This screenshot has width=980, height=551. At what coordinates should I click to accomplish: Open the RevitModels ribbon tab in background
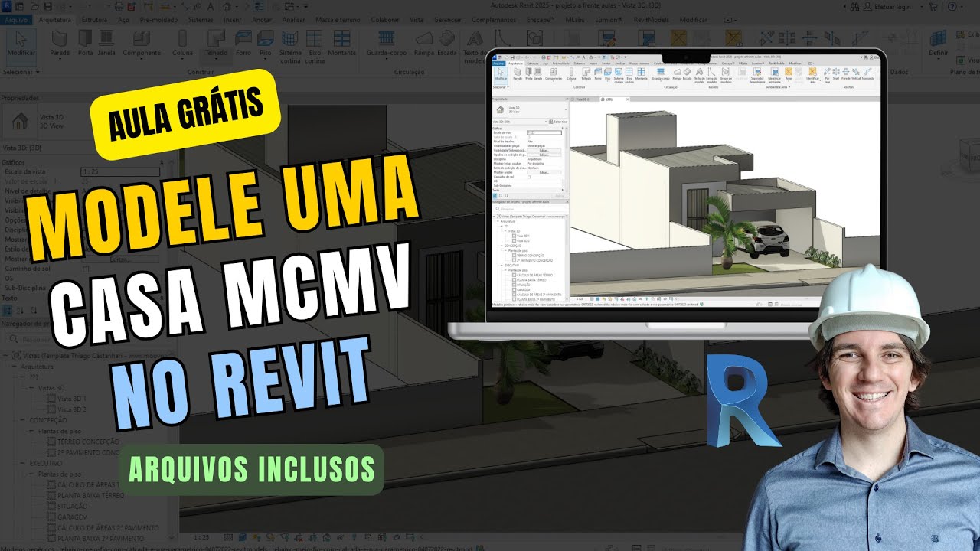point(651,20)
